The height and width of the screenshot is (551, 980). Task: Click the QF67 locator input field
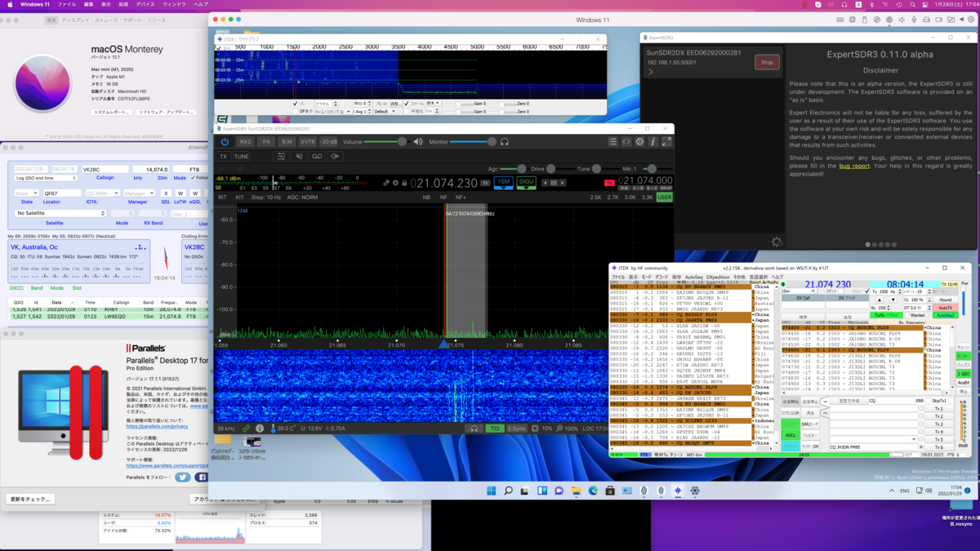(x=60, y=193)
